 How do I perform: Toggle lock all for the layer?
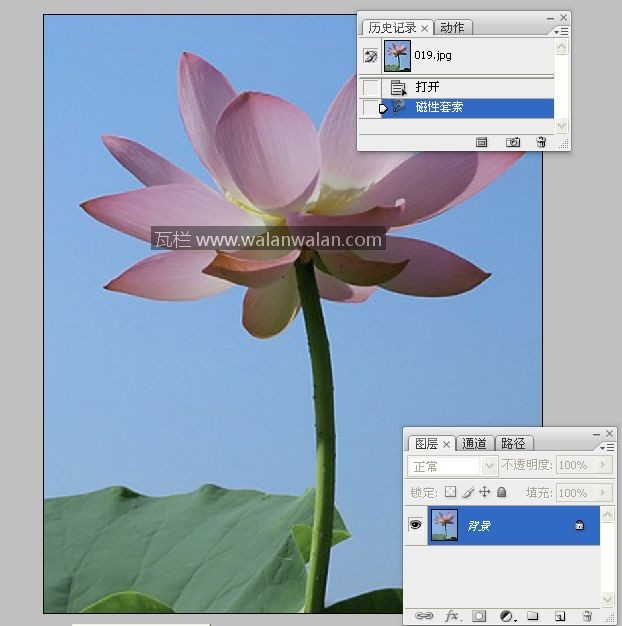point(502,492)
